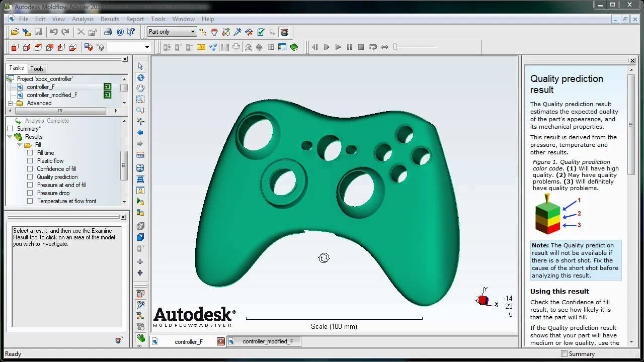This screenshot has height=362, width=644.
Task: Click the injection location funnel icon
Action: click(214, 32)
